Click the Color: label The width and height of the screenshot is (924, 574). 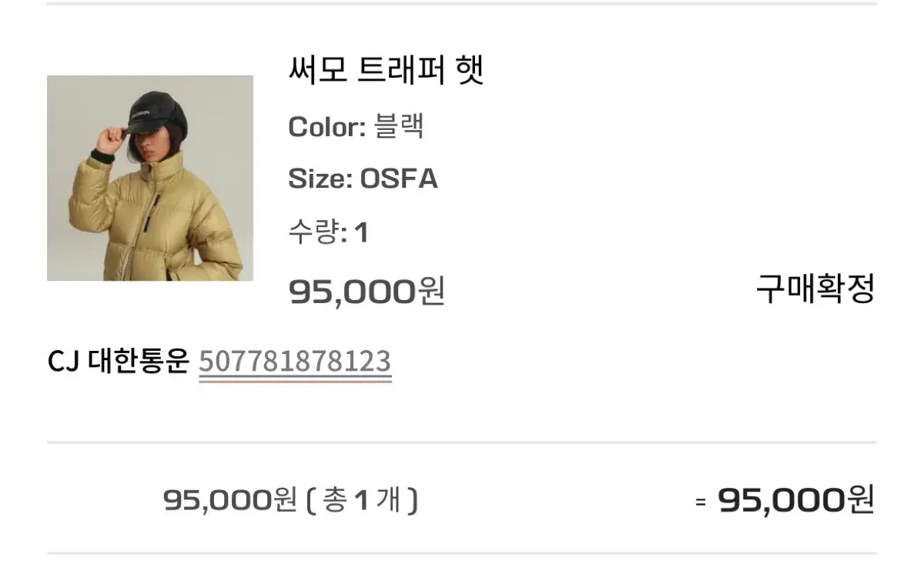click(x=327, y=126)
